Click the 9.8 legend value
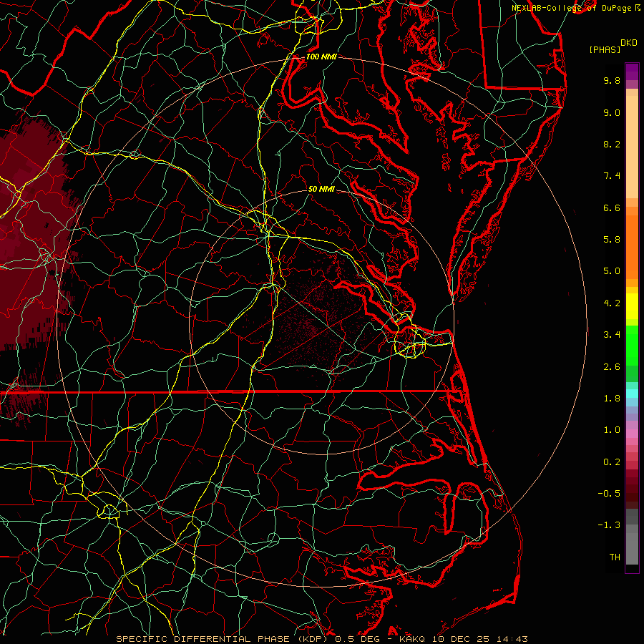The image size is (644, 644). coord(612,80)
